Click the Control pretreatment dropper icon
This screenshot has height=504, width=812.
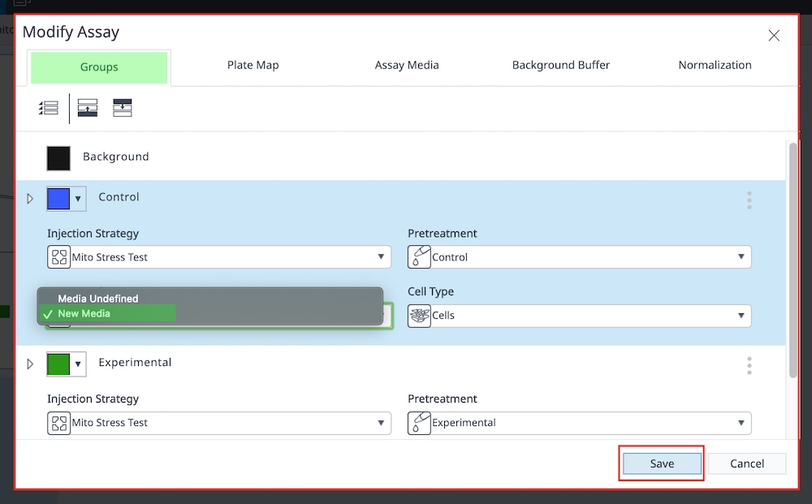tap(419, 257)
